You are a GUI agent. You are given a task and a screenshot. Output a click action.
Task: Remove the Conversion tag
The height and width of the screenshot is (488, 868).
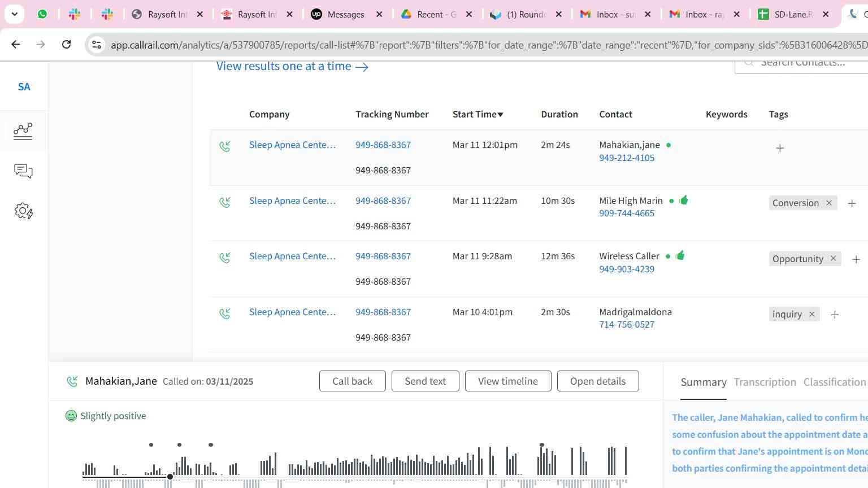click(x=829, y=203)
